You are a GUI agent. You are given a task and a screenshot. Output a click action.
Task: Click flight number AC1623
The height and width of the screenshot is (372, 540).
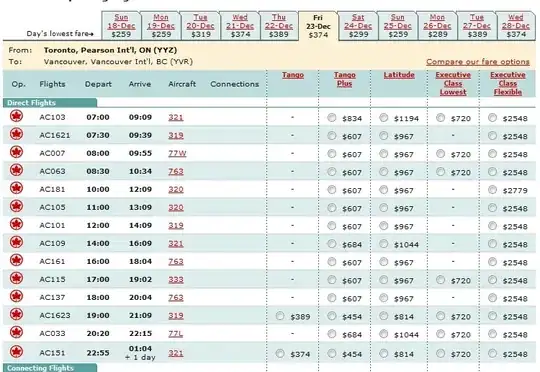55,316
